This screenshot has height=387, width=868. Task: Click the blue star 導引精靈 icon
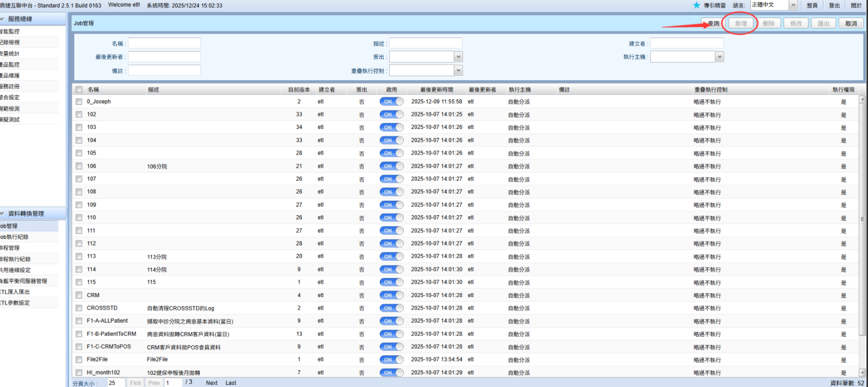[x=696, y=5]
